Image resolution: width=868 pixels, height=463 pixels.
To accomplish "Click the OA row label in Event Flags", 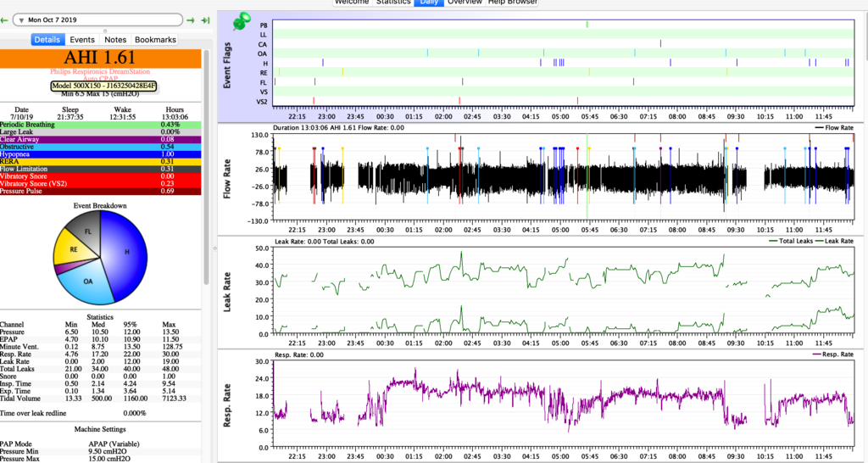I will point(263,53).
